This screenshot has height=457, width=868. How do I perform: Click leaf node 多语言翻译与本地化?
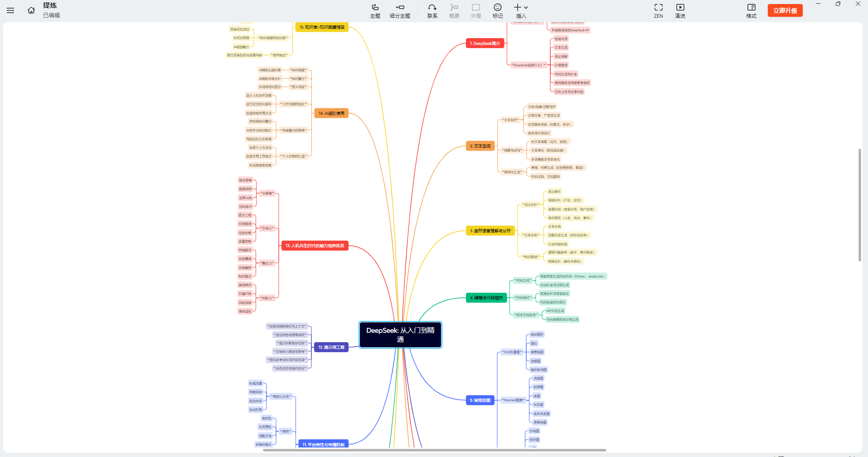(x=545, y=160)
